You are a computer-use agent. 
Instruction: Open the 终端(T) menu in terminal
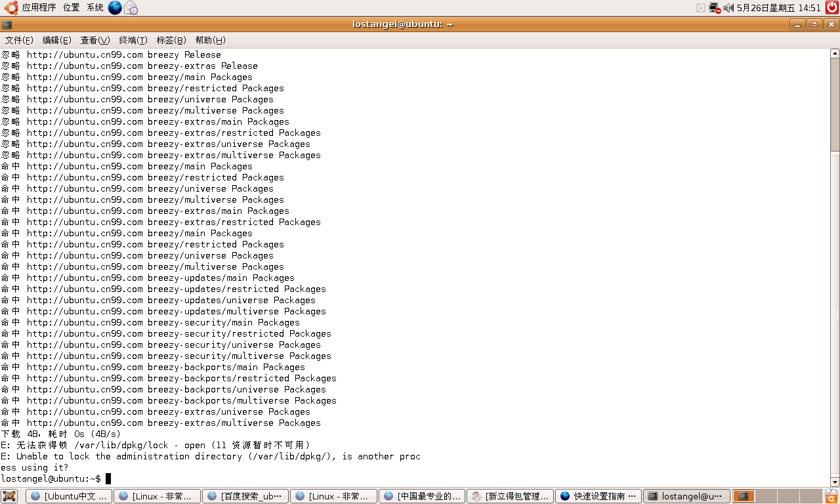tap(133, 40)
